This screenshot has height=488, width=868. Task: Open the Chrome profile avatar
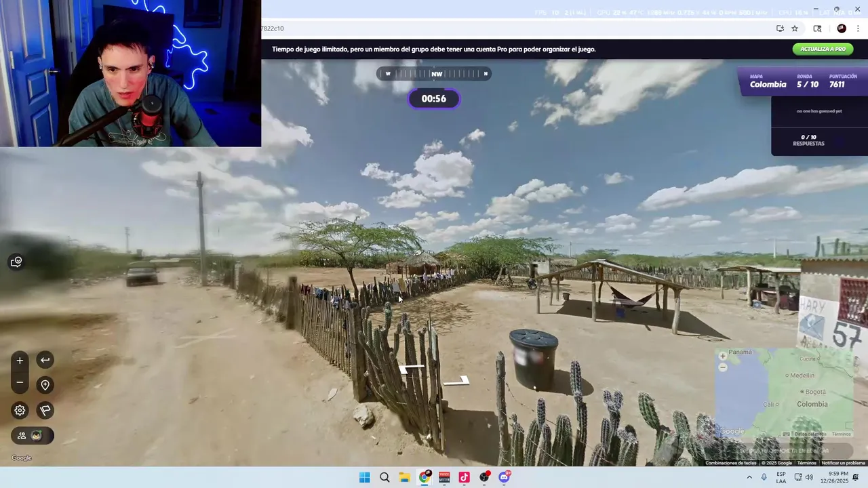click(842, 28)
